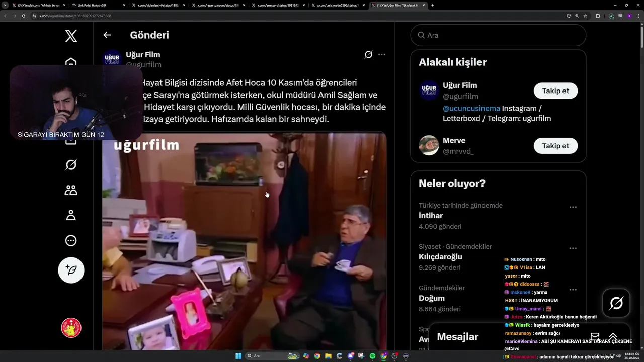Open more options for the İntihar trend
Viewport: 644px width, 362px height.
pyautogui.click(x=573, y=207)
